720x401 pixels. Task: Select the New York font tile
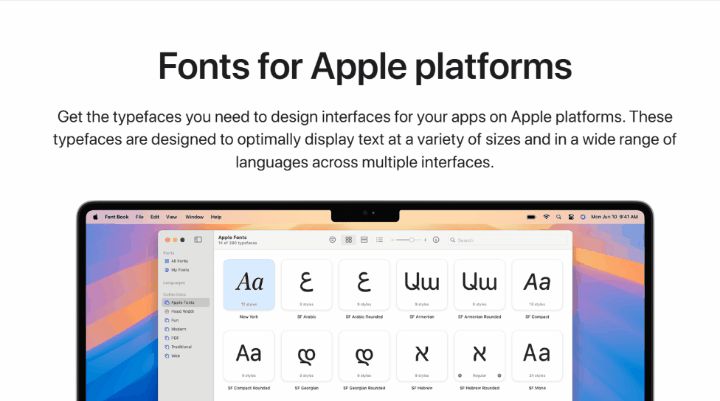point(249,285)
